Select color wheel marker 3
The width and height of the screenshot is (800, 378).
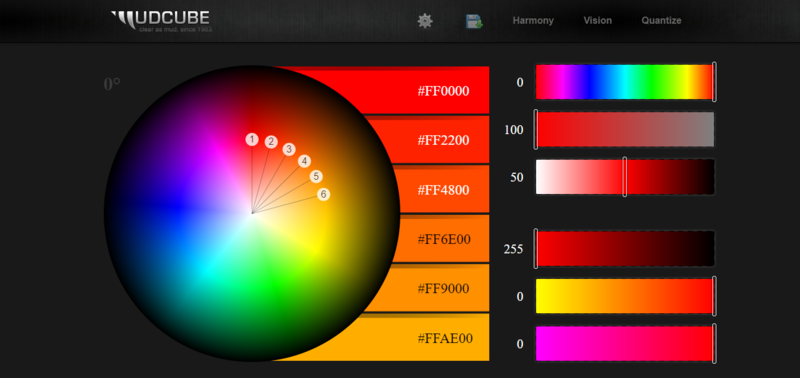(x=289, y=149)
